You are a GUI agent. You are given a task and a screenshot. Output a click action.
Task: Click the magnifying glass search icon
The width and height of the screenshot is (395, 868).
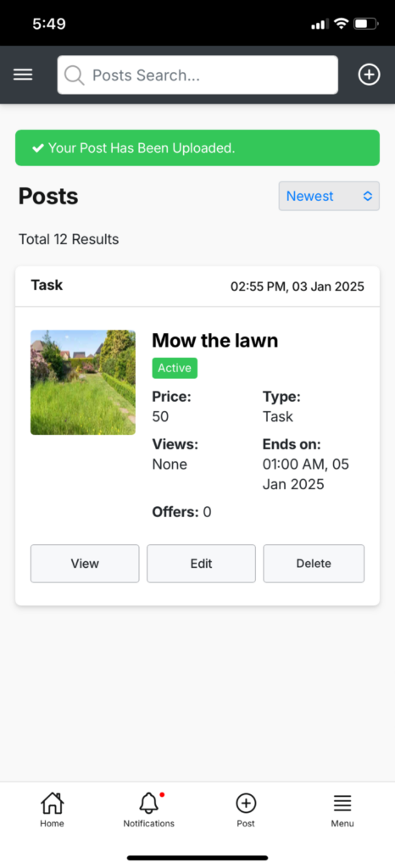[x=74, y=75]
